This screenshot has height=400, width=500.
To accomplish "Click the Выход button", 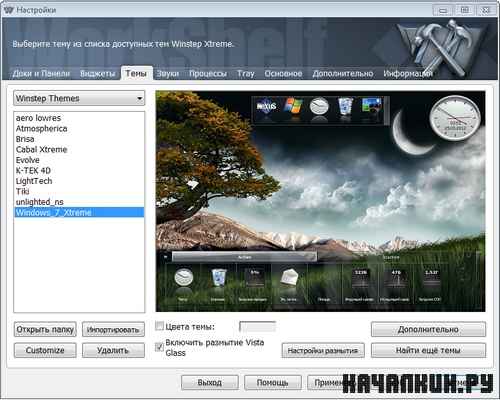I will (210, 382).
